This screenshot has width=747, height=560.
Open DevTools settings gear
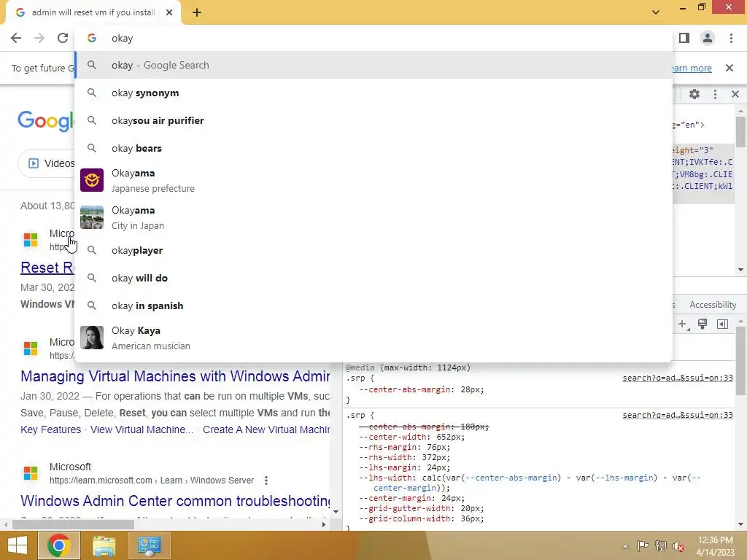click(x=694, y=94)
